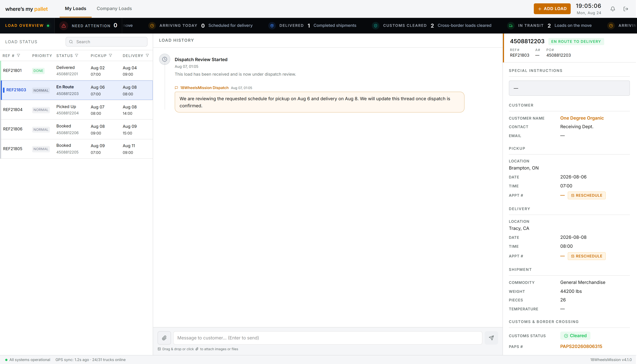
Task: Focus the load Search field
Action: 107,42
